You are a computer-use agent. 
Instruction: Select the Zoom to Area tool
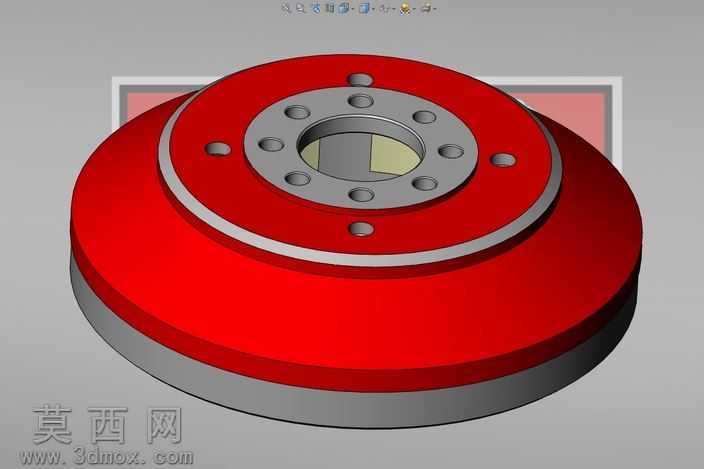click(300, 8)
